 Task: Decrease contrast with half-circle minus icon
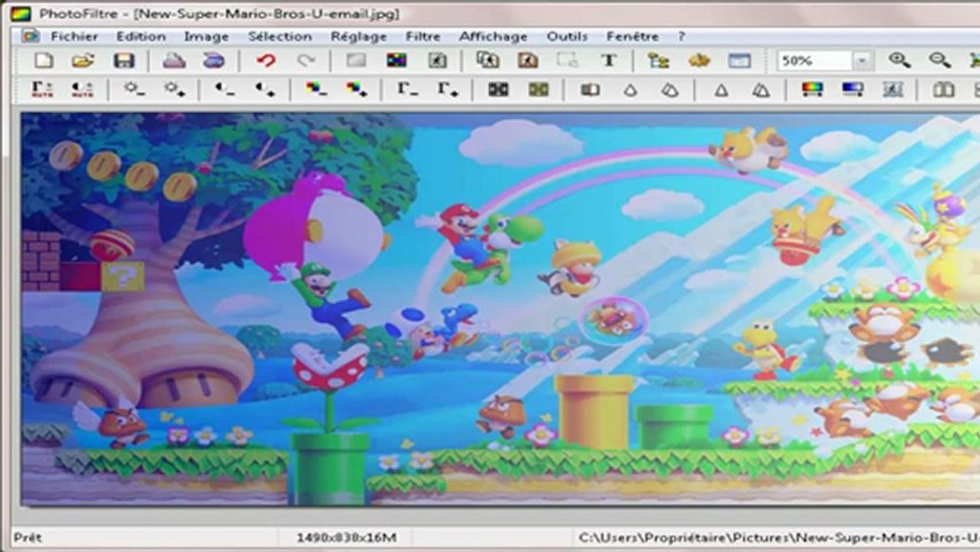[225, 90]
